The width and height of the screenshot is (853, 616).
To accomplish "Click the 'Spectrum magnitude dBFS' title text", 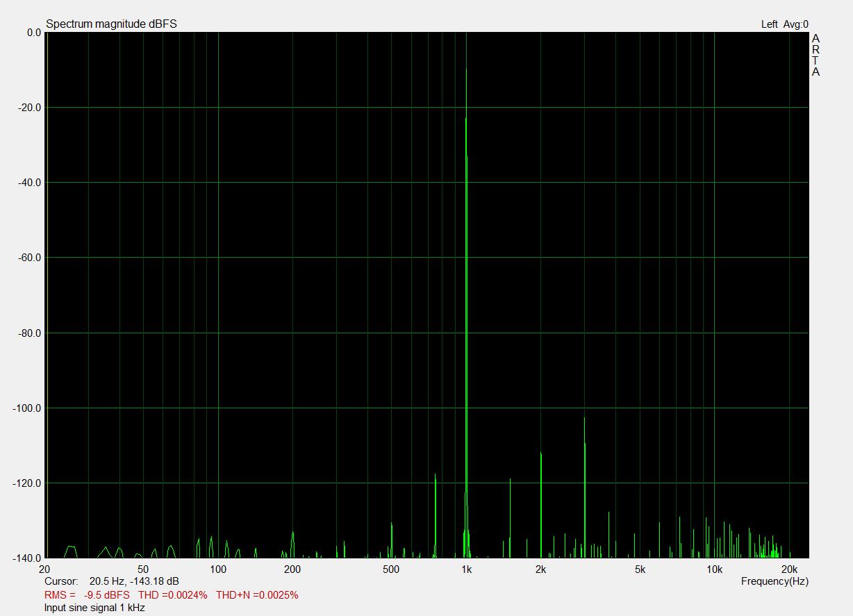I will point(111,24).
